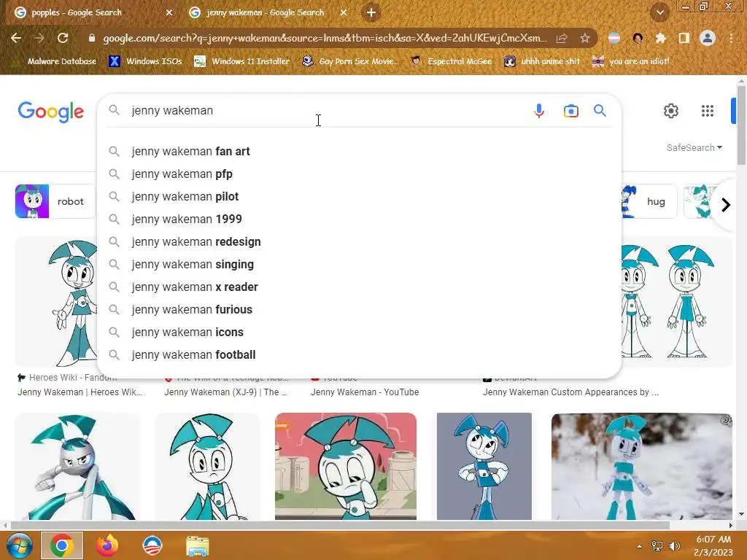Open Jenny Wakeman YouTube result title
747x560 pixels.
[x=365, y=392]
